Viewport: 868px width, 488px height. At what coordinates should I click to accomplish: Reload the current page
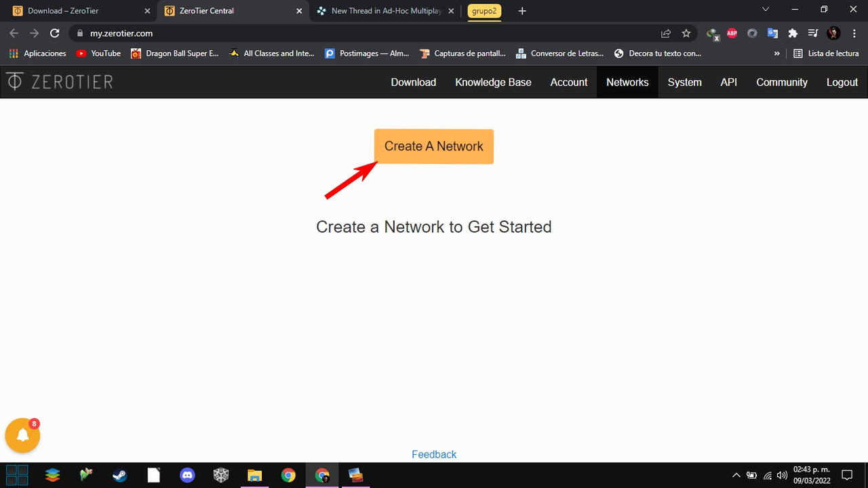tap(55, 33)
